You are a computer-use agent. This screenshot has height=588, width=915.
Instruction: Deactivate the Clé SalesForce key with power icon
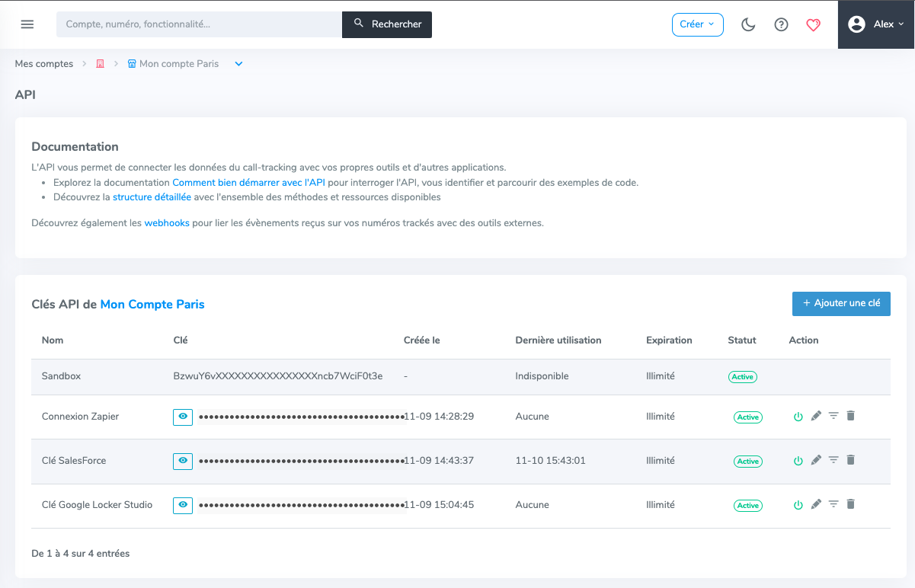pyautogui.click(x=798, y=461)
